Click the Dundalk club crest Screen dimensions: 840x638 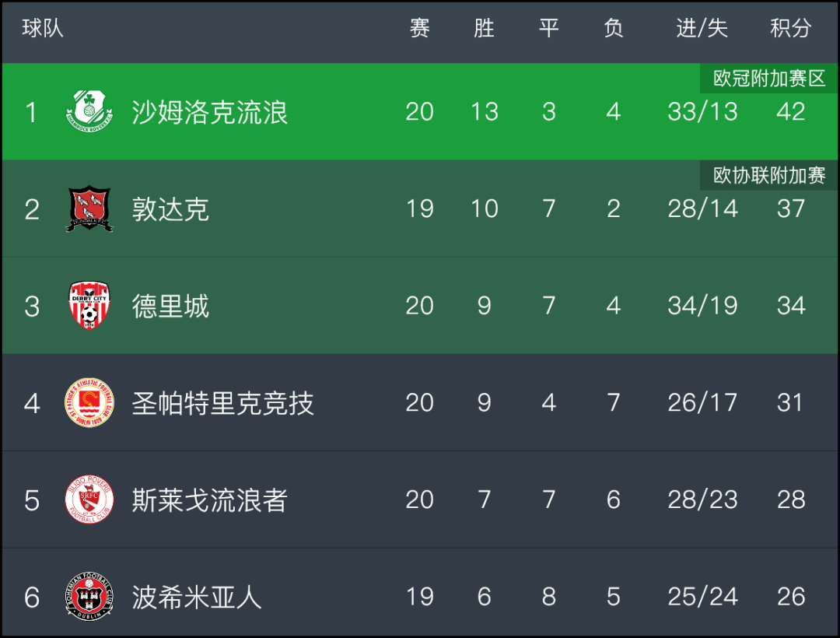click(x=89, y=209)
